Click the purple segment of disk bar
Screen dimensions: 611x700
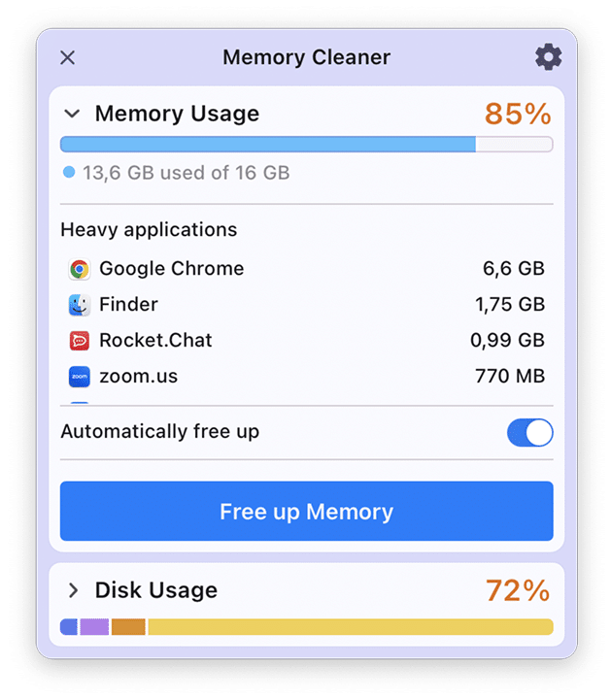(x=94, y=627)
